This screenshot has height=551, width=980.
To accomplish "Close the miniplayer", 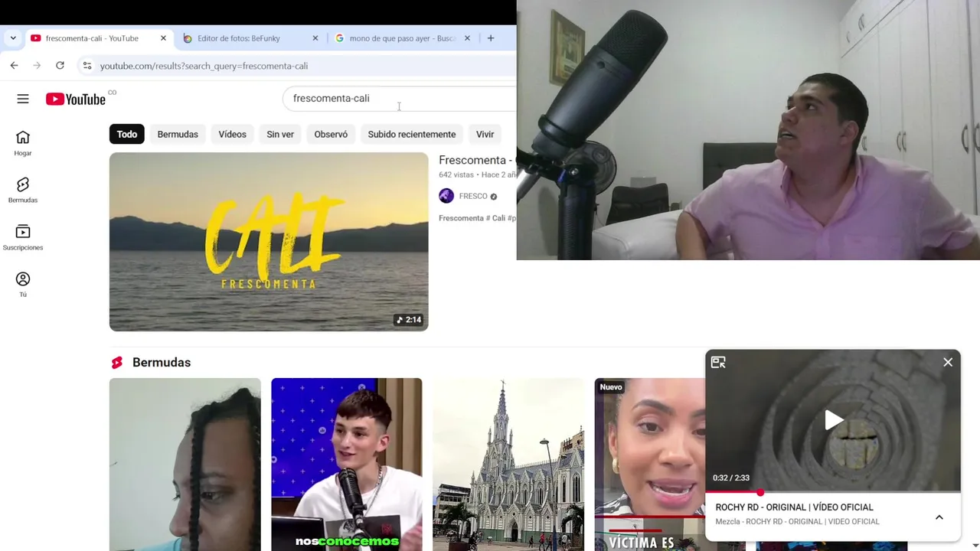I will pos(948,363).
